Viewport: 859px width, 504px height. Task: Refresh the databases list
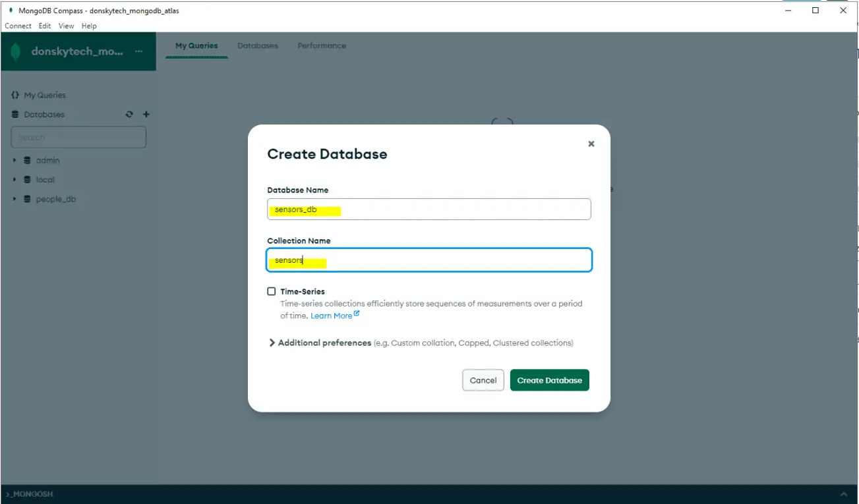click(x=130, y=115)
